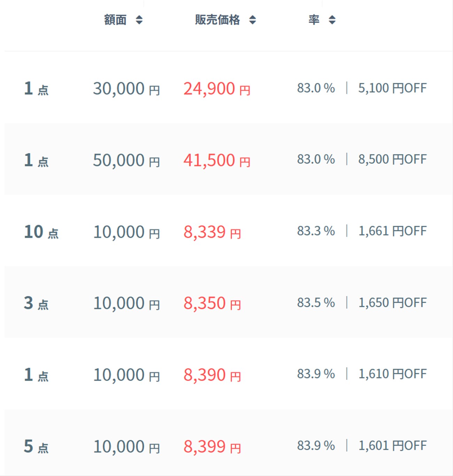
Task: Select the 8,390 円 sale price
Action: (x=212, y=375)
